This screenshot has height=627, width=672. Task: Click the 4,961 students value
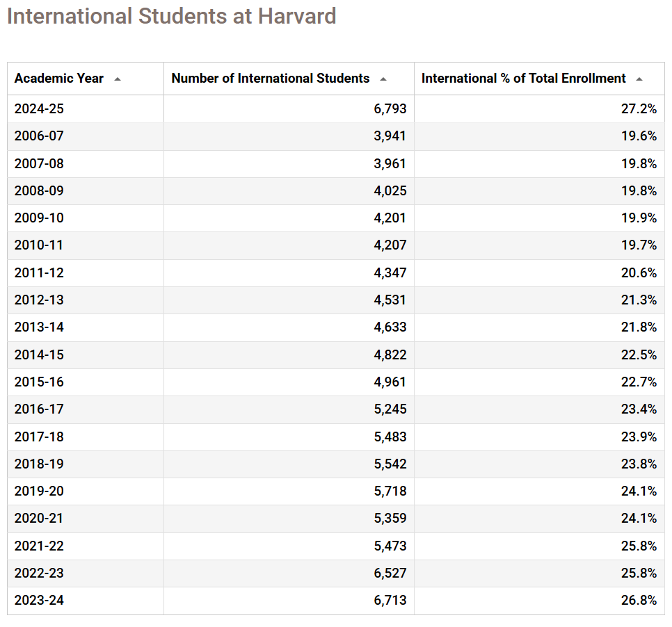(390, 382)
